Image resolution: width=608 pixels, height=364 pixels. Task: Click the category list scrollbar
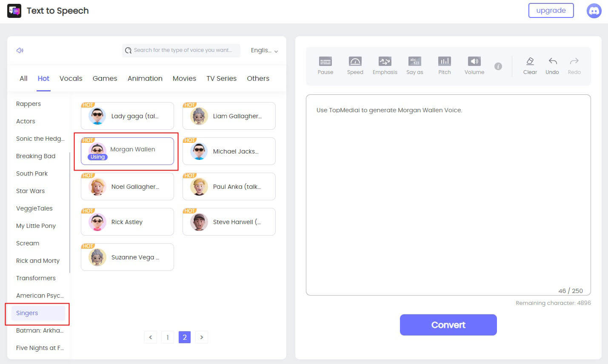69,213
